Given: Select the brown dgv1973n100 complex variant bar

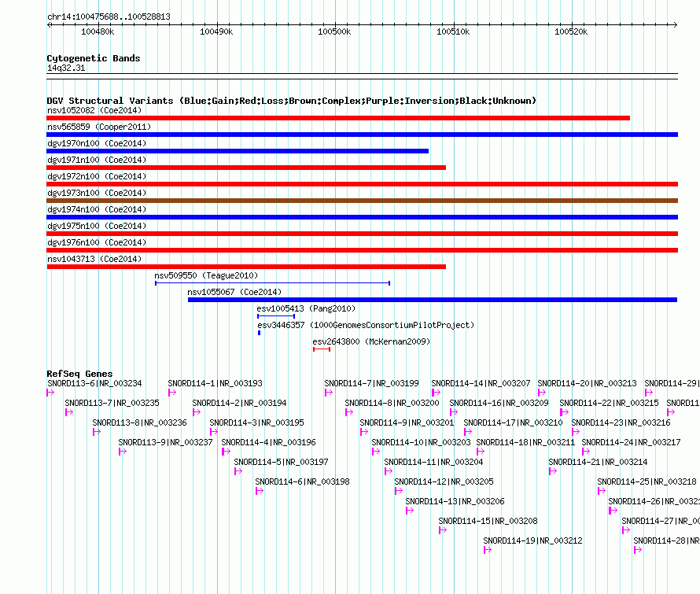Looking at the screenshot, I should [x=362, y=201].
